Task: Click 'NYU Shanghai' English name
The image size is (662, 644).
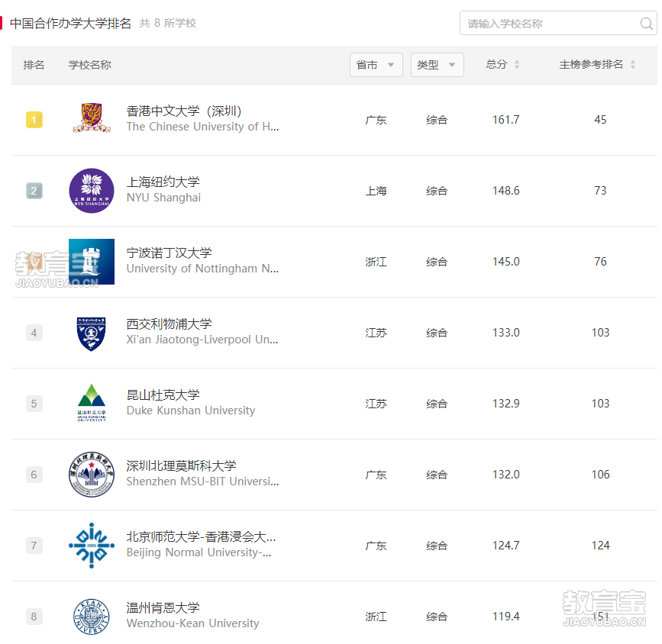Action: [x=163, y=198]
